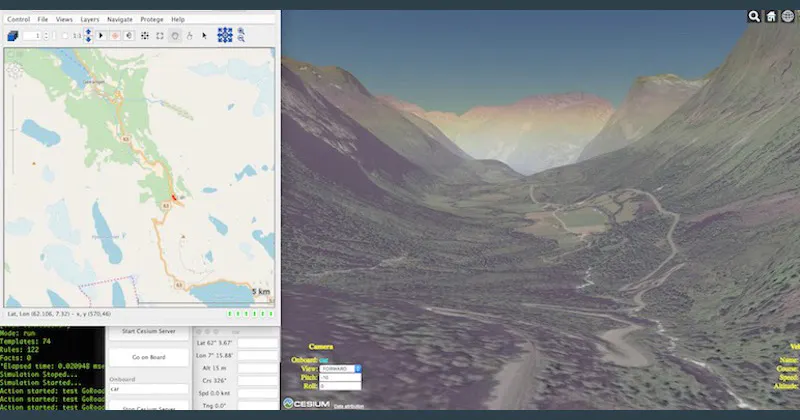The height and width of the screenshot is (420, 800).
Task: Open the Data attribution link
Action: tap(349, 406)
